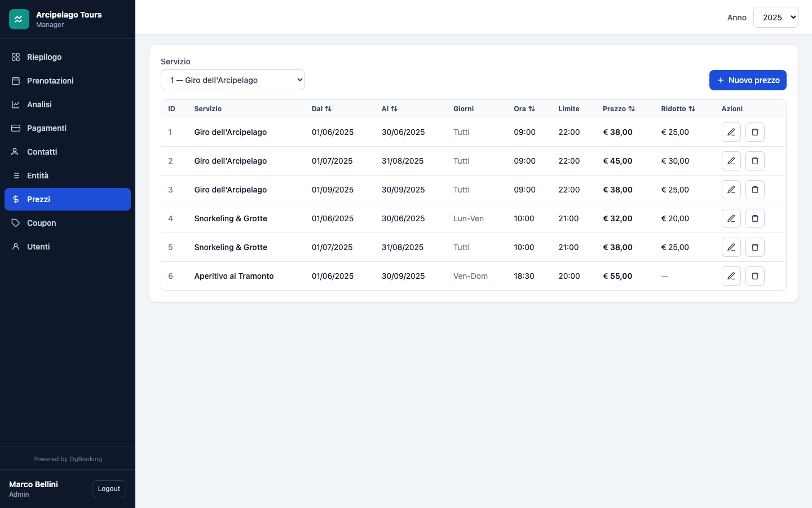Screen dimensions: 812x508
Task: Open Contatti in the sidebar
Action: 68,152
